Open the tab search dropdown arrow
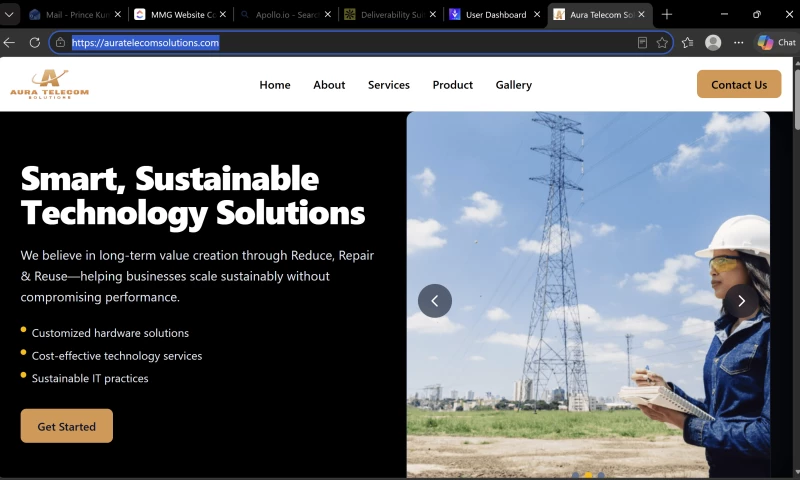Viewport: 800px width, 480px height. click(9, 14)
